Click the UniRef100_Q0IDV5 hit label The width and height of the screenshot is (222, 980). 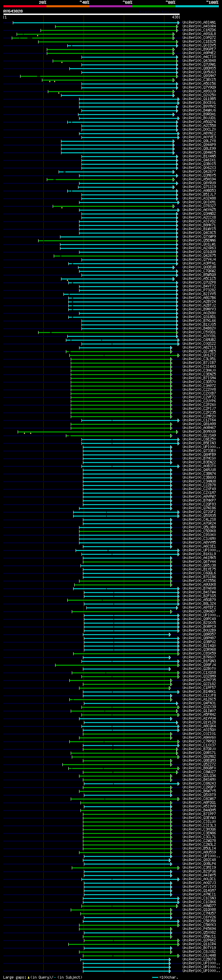click(199, 45)
